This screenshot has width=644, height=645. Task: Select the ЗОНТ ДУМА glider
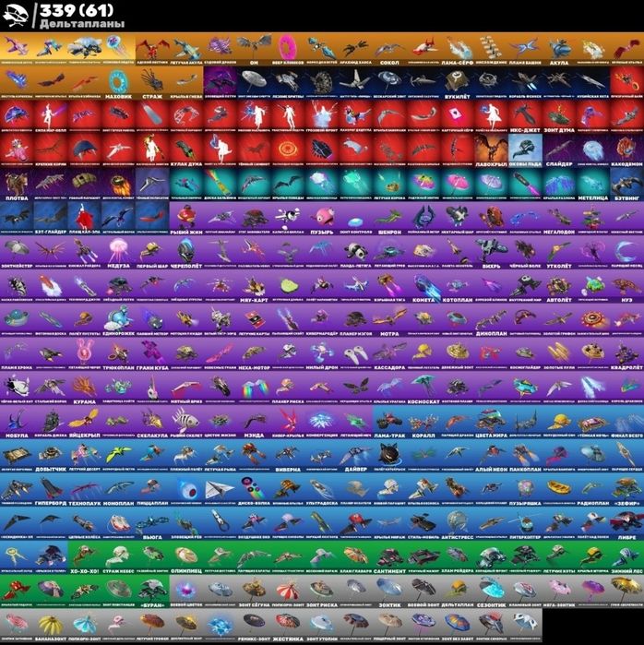559,116
